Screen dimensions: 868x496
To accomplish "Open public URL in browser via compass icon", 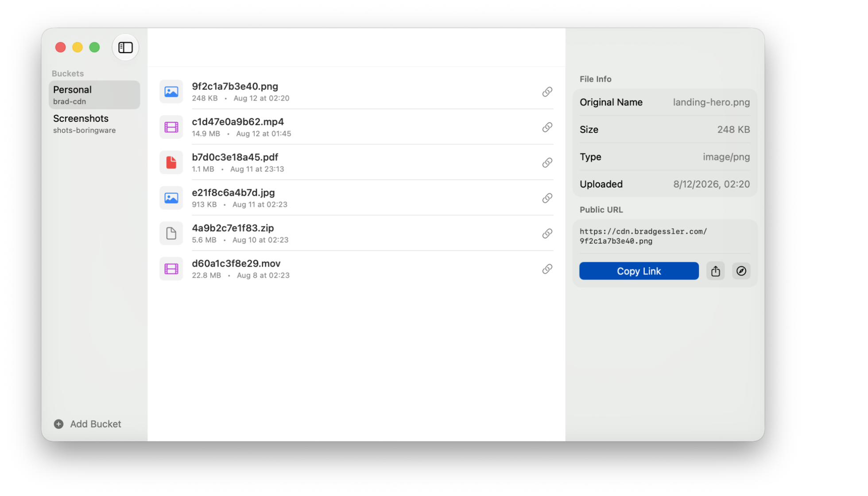I will 741,271.
